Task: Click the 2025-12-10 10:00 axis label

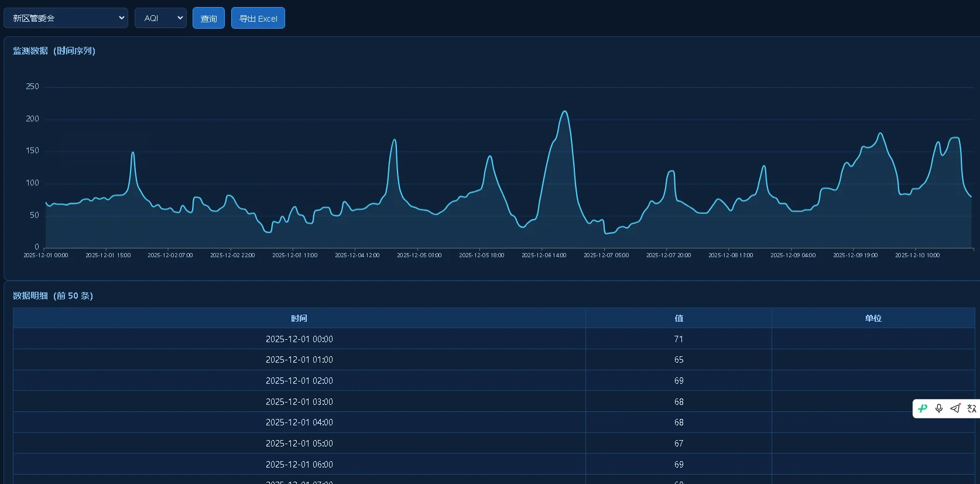Action: pyautogui.click(x=917, y=255)
